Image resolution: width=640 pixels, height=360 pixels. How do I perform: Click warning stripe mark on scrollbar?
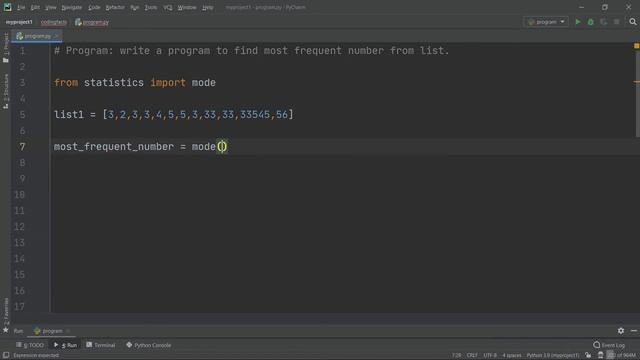pyautogui.click(x=636, y=82)
